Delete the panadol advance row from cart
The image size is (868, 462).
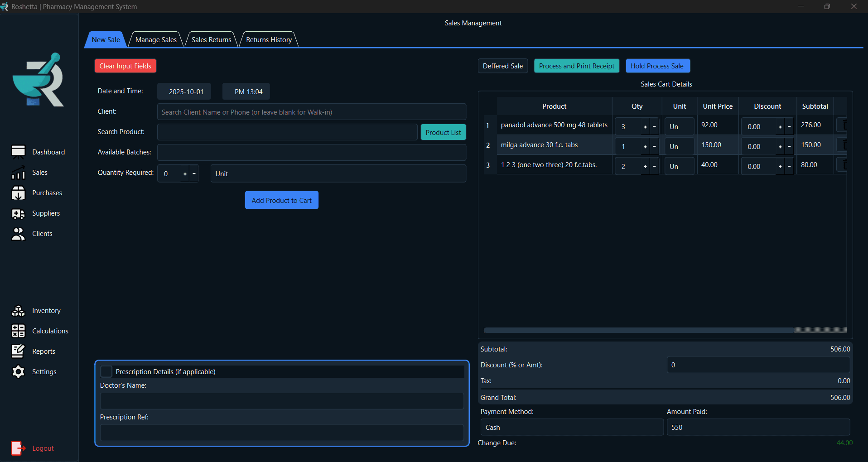point(844,125)
